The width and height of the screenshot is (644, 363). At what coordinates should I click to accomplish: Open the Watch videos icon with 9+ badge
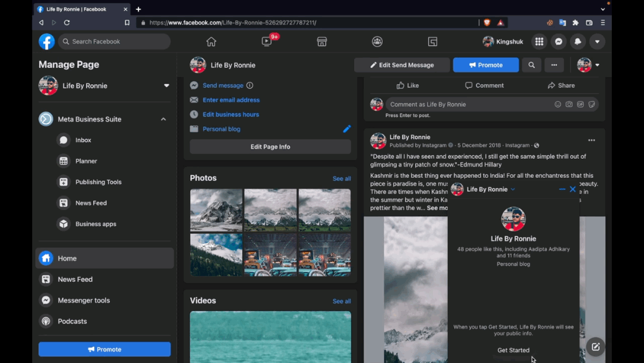267,42
